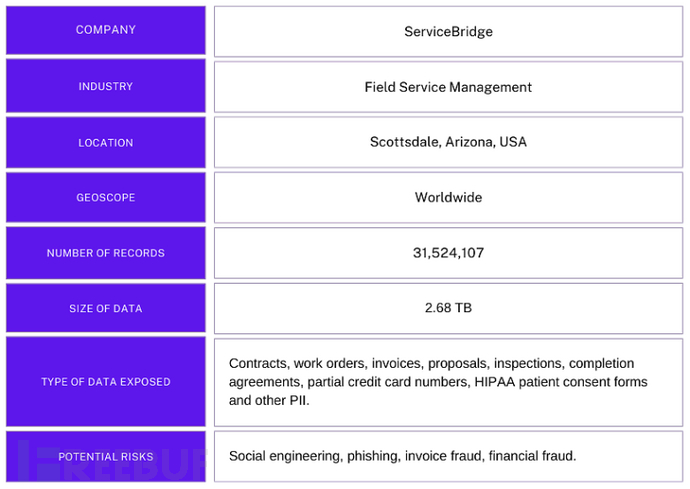Select the Scottsdale, Arizona, USA cell
Image resolution: width=690 pixels, height=489 pixels.
[448, 142]
